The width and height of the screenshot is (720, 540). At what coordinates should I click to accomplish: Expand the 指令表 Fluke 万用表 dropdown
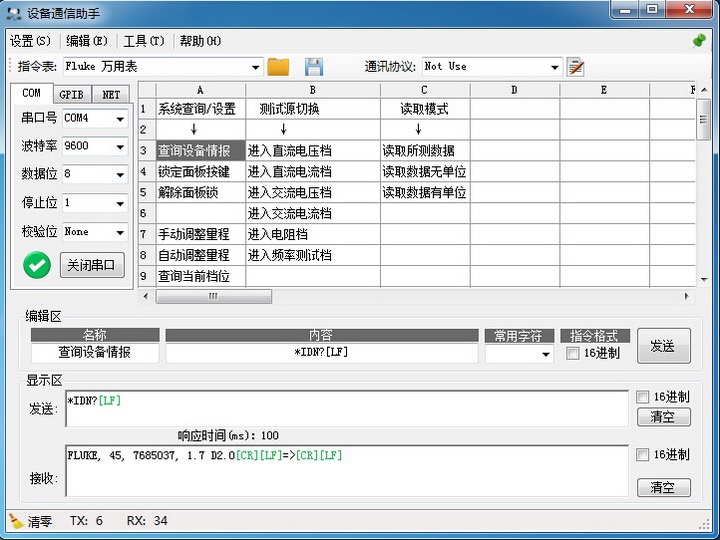coord(255,68)
